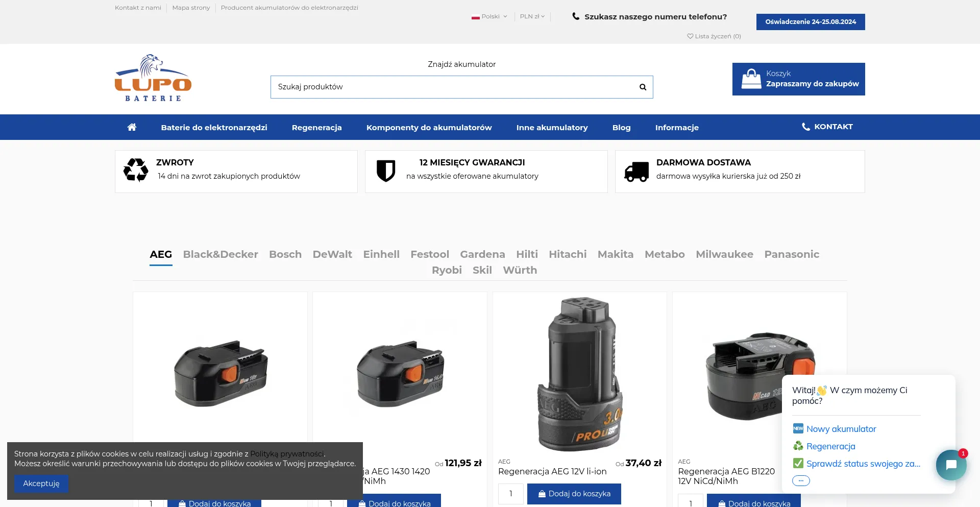Select the Milwaukee brand tab
This screenshot has height=507, width=980.
pyautogui.click(x=724, y=254)
